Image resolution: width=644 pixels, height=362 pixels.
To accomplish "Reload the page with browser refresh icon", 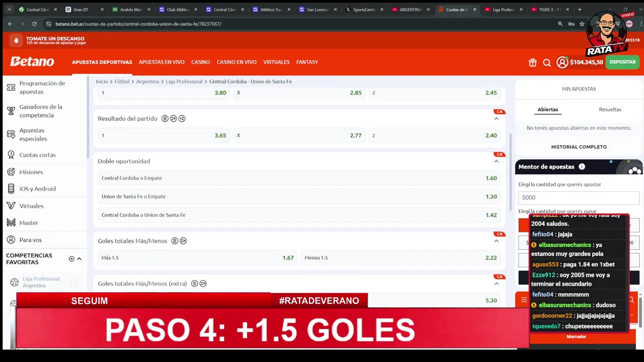I will [34, 24].
